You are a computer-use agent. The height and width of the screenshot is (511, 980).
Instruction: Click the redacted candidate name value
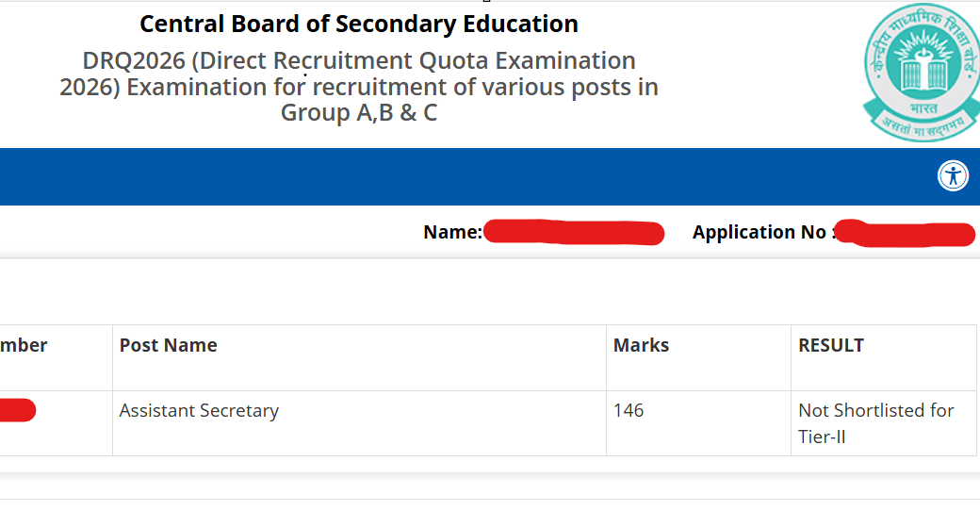click(x=574, y=232)
